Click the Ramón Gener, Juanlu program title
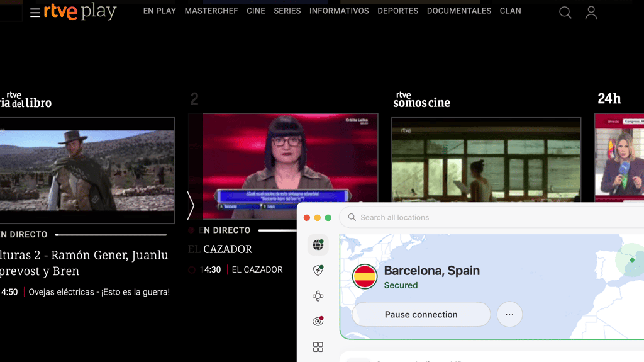 tap(84, 263)
